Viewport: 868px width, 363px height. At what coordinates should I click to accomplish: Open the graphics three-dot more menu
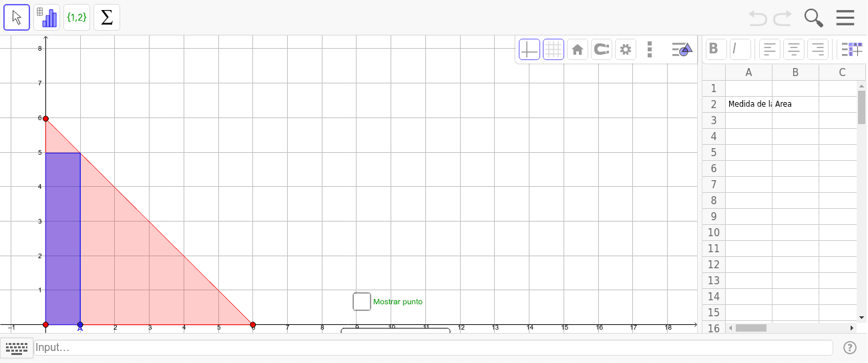click(x=650, y=49)
